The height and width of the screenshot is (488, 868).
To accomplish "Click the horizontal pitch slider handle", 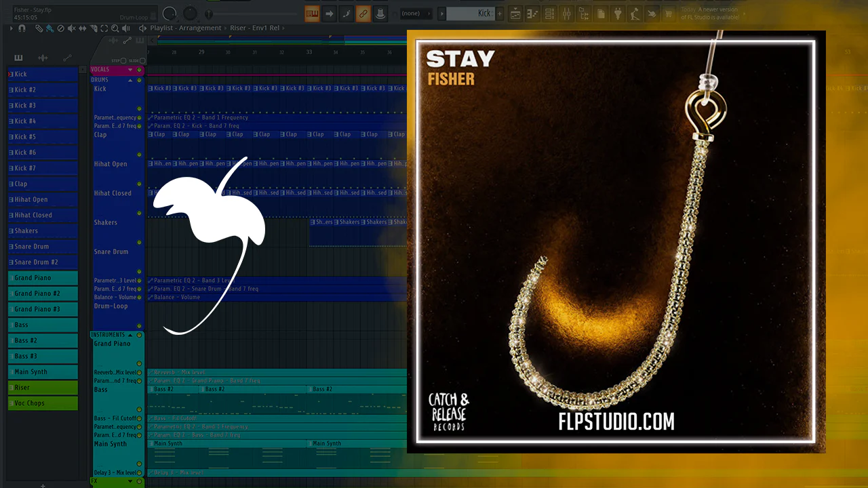I will [209, 14].
